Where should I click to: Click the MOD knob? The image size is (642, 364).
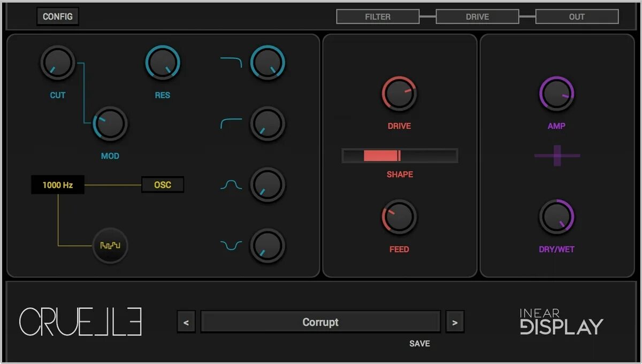pos(110,124)
